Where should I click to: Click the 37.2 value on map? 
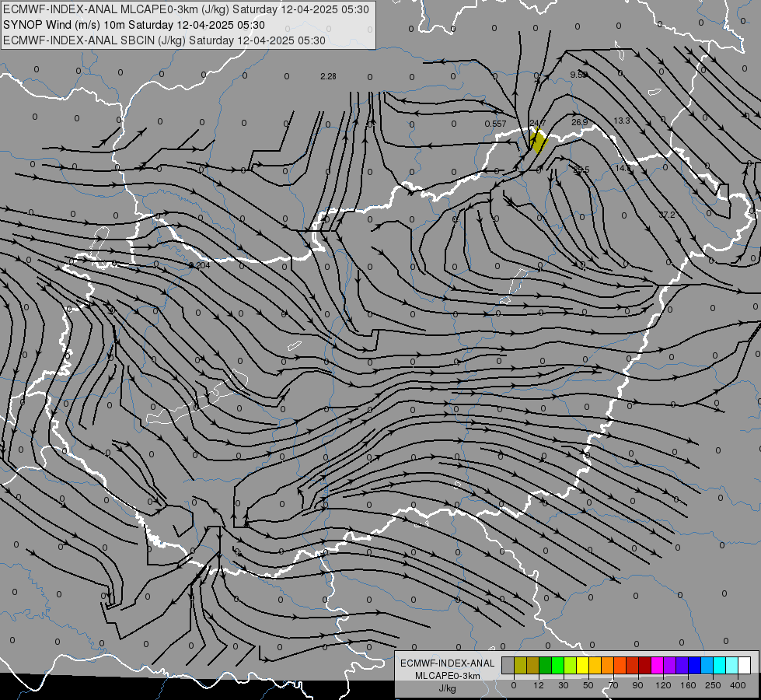(667, 215)
